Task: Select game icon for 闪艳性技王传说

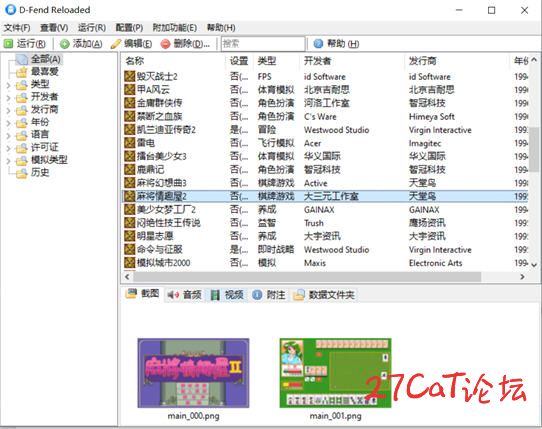Action: coord(130,223)
